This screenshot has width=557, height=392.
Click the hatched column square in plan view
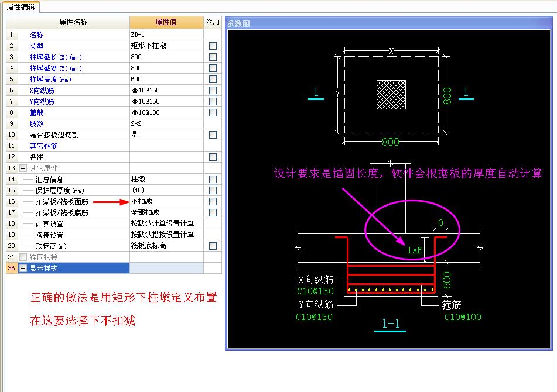pos(391,95)
